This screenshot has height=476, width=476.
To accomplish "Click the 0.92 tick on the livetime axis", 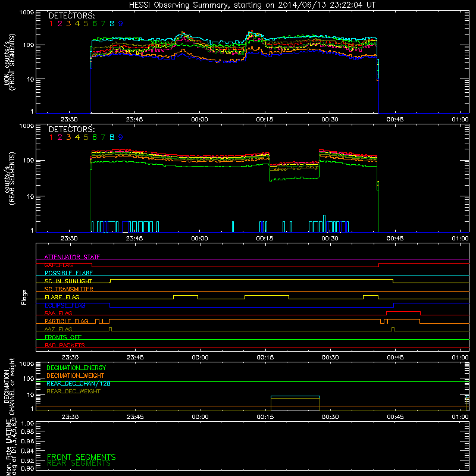I will pyautogui.click(x=27, y=460).
